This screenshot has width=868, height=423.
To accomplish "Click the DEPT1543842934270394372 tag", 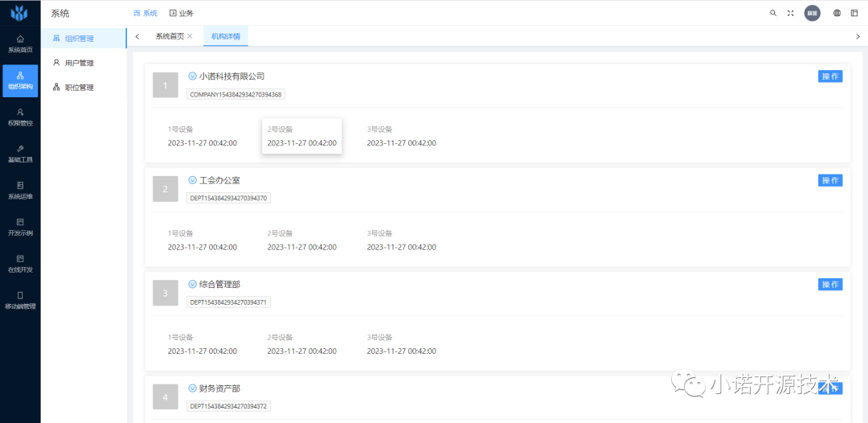I will [x=228, y=406].
